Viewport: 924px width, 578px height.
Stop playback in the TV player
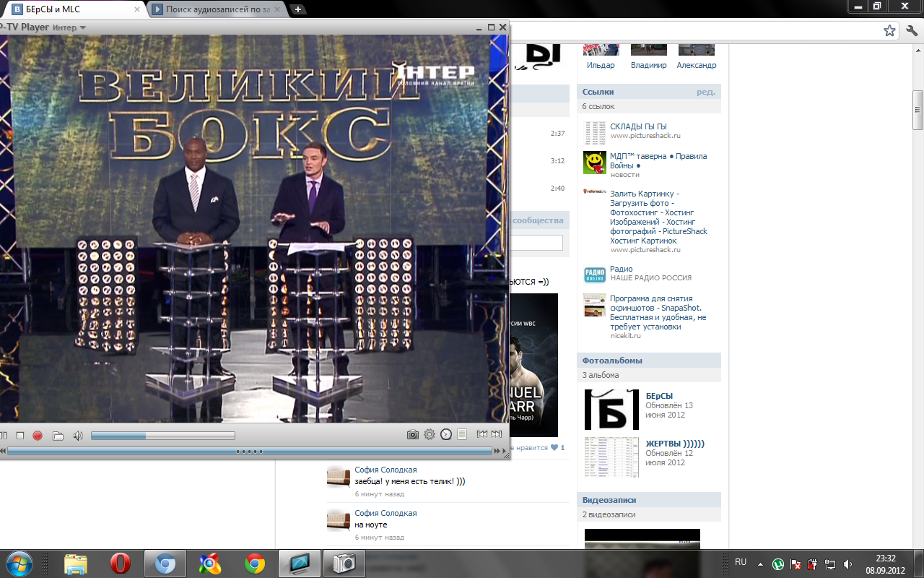click(20, 436)
